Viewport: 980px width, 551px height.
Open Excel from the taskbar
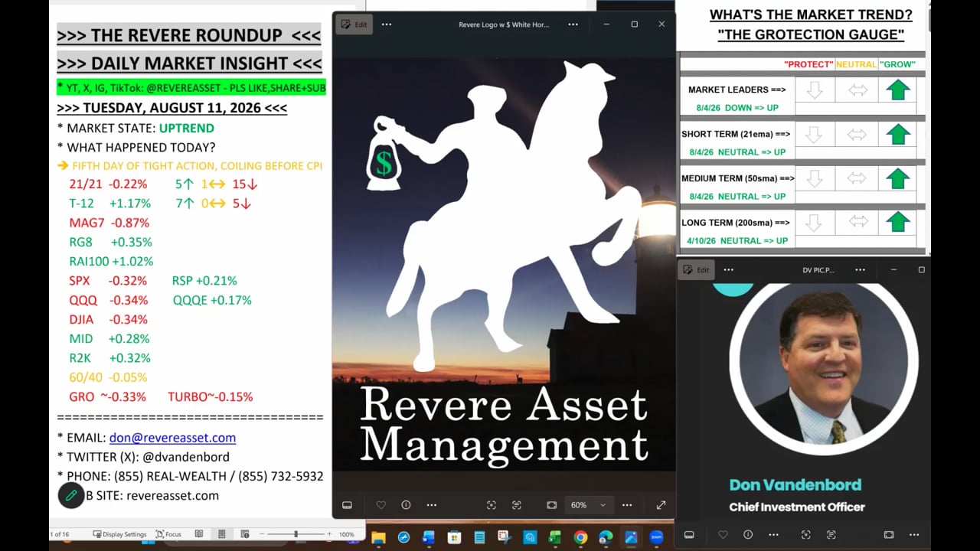click(555, 537)
